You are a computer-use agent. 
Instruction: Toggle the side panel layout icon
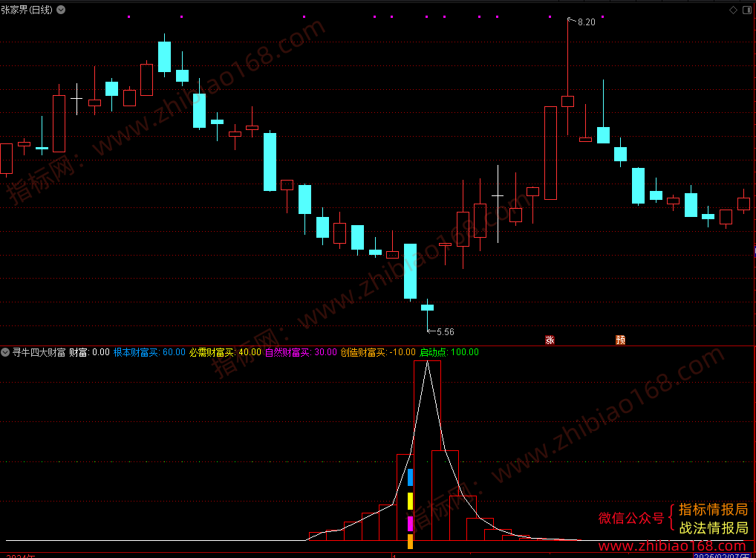coord(747,10)
